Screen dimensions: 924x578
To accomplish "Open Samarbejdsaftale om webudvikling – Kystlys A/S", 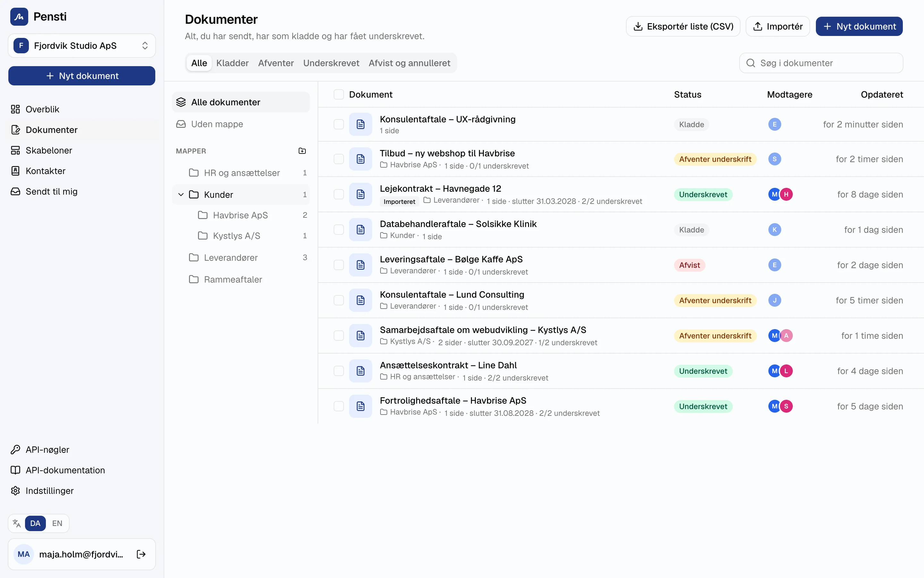I will point(483,330).
